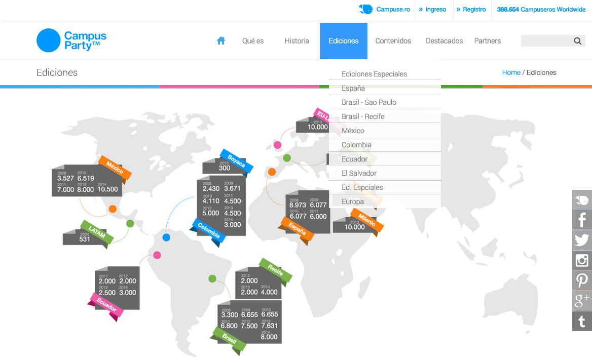Click the Home icon in the navigation bar
592x364 pixels.
pos(221,41)
